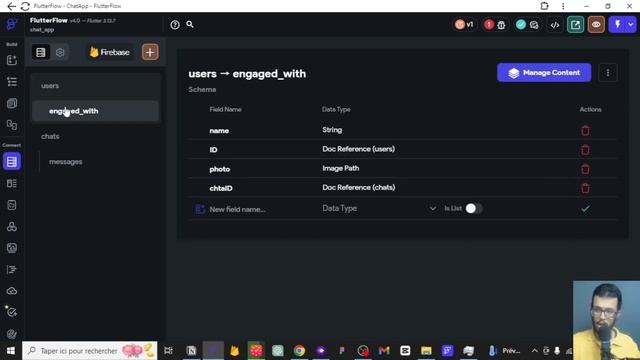
Task: Open the Custom Functions sidebar icon
Action: coord(12,269)
